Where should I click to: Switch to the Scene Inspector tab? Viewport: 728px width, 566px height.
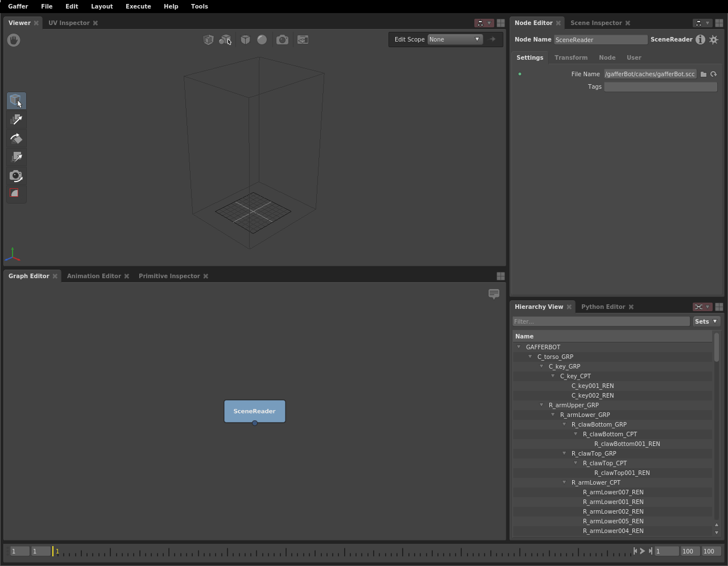click(596, 23)
